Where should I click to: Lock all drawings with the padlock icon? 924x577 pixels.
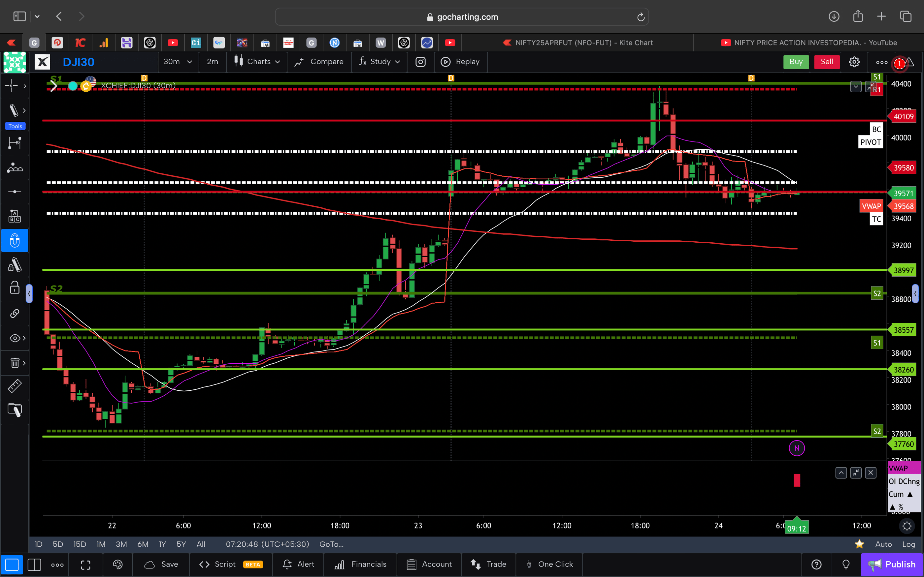[15, 288]
